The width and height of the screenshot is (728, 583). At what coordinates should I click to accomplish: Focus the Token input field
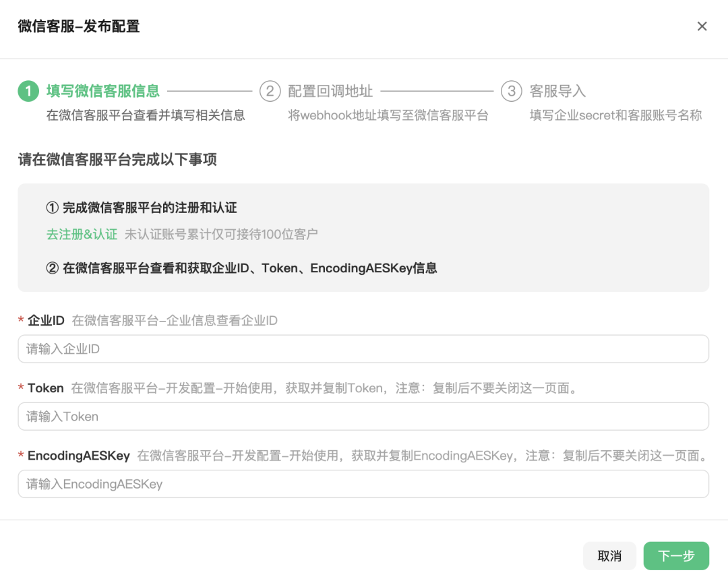363,417
